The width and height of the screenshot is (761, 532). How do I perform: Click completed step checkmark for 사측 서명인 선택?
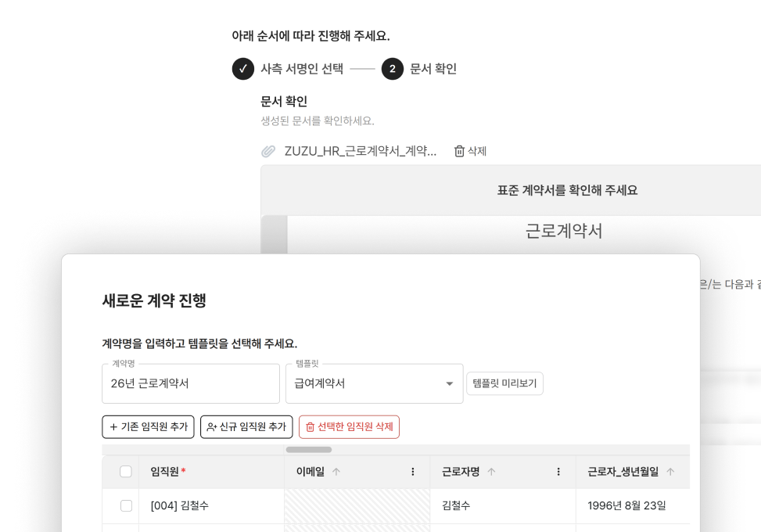(x=243, y=69)
